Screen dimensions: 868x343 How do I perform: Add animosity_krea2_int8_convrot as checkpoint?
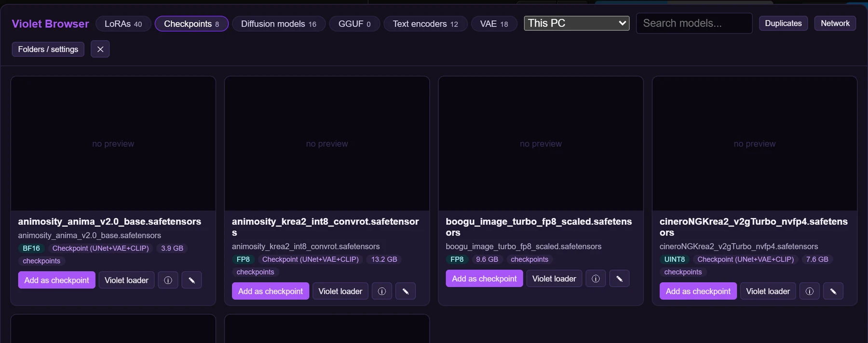coord(271,291)
